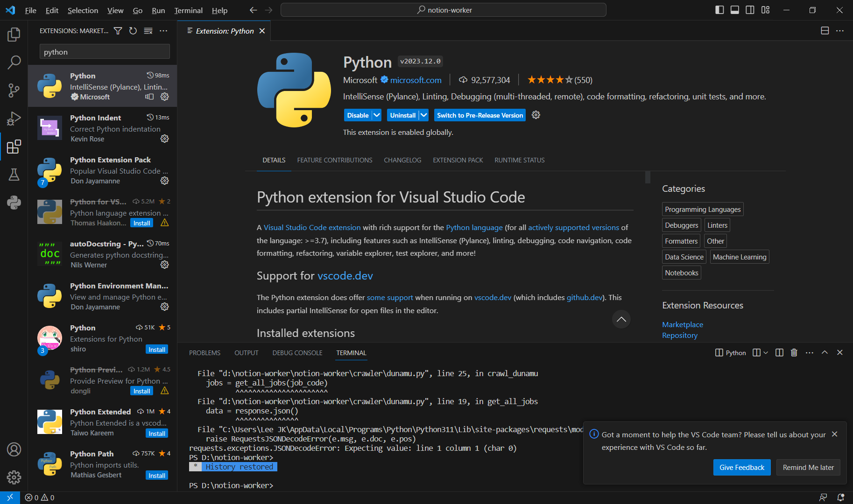Click the notion-worker command center search
Viewport: 853px width, 504px height.
pos(444,10)
